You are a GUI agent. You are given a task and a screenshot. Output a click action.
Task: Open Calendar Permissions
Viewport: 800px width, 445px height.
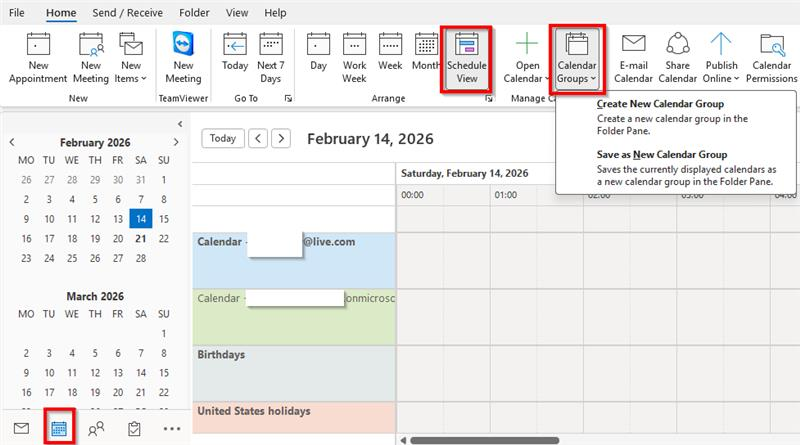point(771,57)
